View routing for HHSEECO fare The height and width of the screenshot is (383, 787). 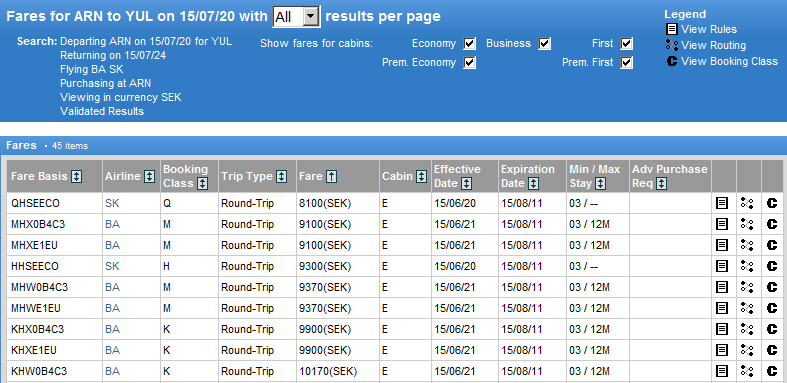(747, 266)
